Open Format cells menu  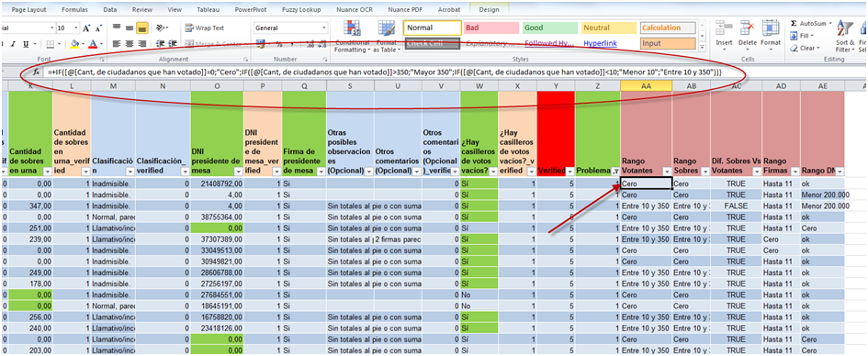pyautogui.click(x=771, y=35)
